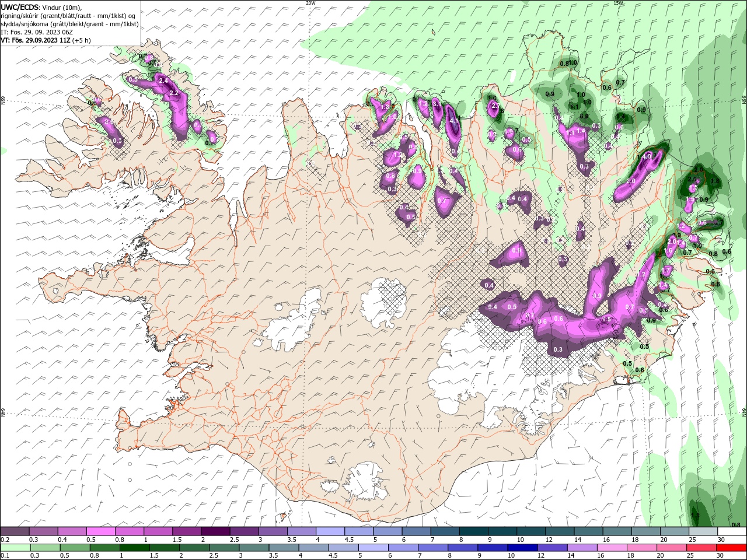Click the 25 red-pink swatch in lower row
The image size is (747, 560).
pyautogui.click(x=701, y=548)
